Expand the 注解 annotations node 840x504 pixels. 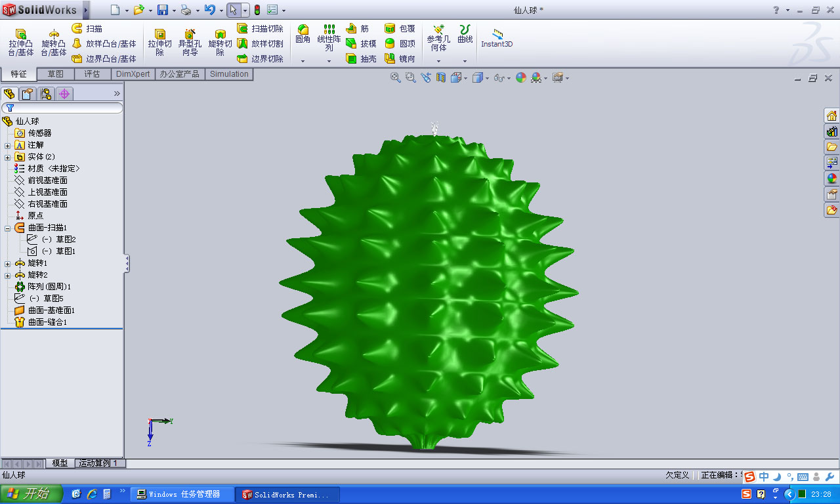pos(7,145)
